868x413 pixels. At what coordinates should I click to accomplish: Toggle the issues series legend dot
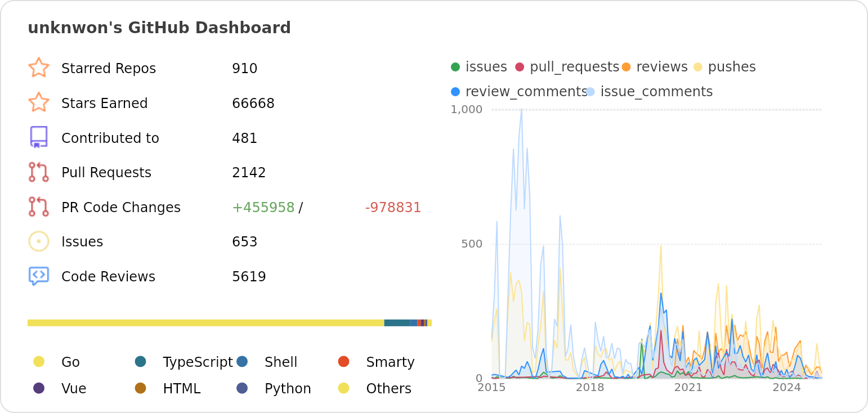[x=455, y=67]
